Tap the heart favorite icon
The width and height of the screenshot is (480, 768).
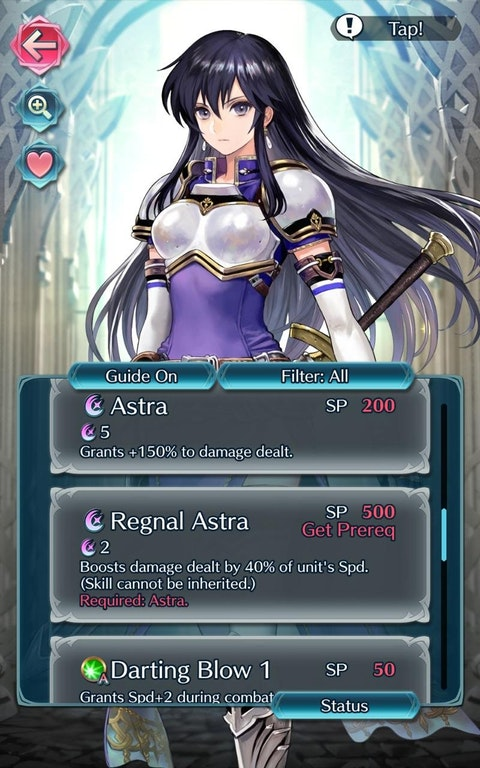40,165
